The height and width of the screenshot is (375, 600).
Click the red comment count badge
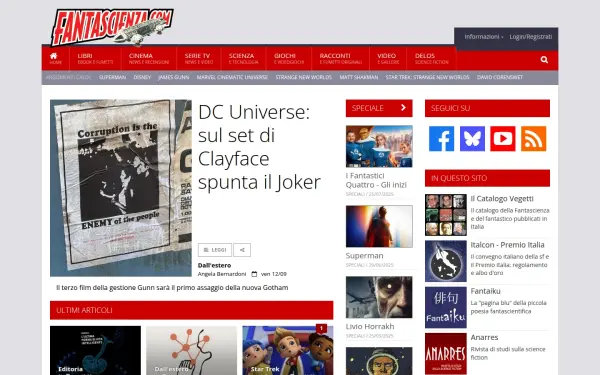[321, 329]
